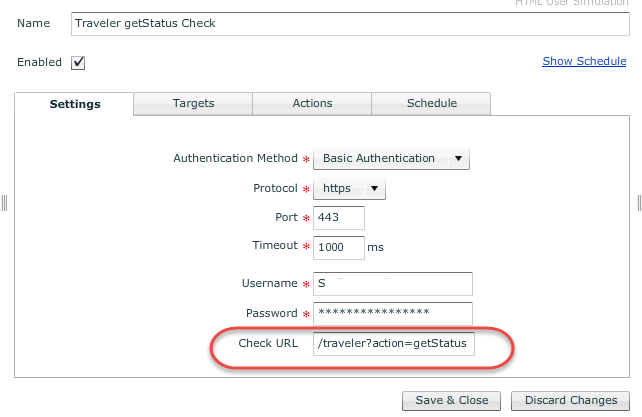
Task: Click the Username input box
Action: [393, 283]
